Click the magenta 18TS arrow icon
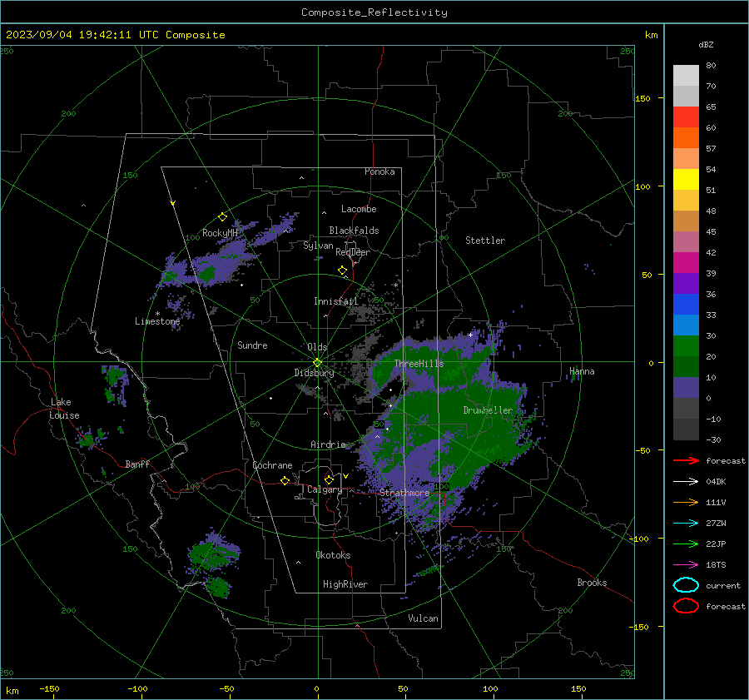The height and width of the screenshot is (700, 749). click(x=686, y=565)
